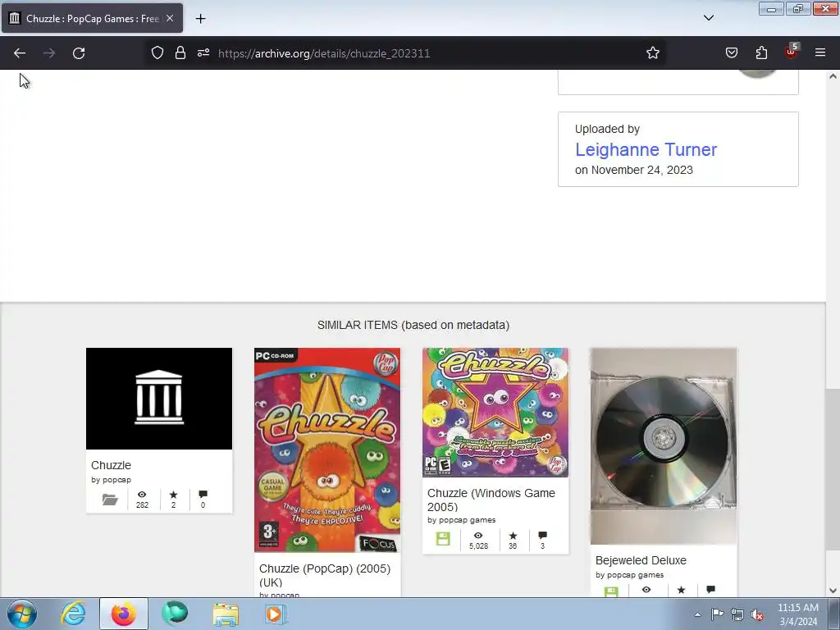The height and width of the screenshot is (630, 840).
Task: Open the Firefox application menu
Action: tap(819, 53)
